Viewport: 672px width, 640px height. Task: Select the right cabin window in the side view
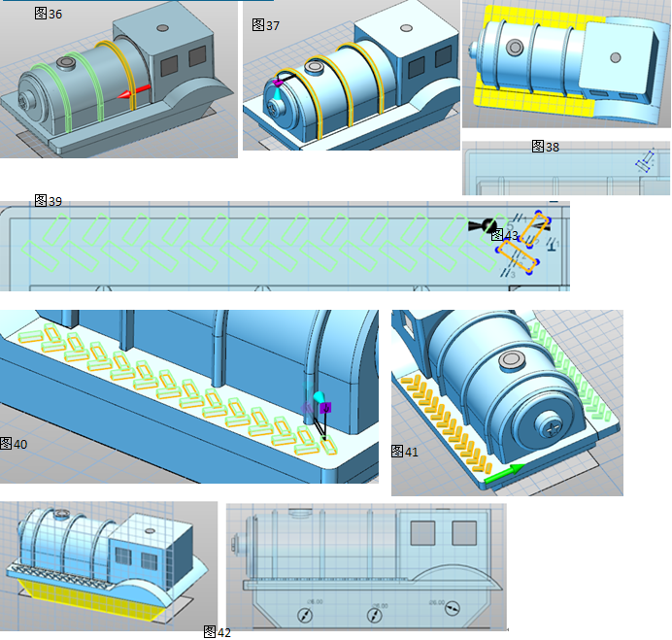tap(464, 533)
